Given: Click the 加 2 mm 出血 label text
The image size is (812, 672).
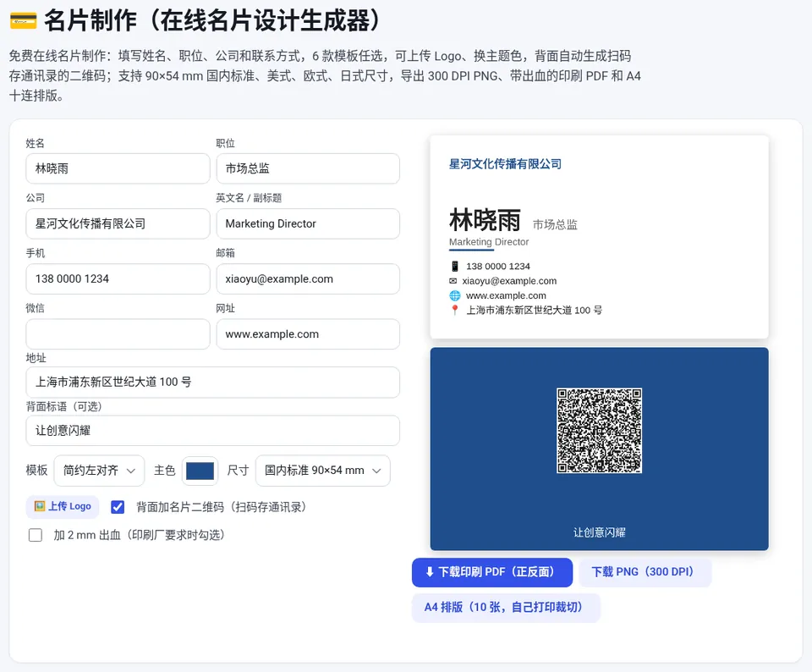Looking at the screenshot, I should click(x=140, y=535).
